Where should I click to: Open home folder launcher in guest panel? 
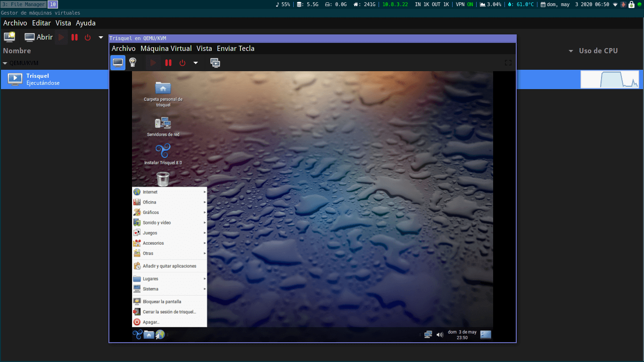tap(149, 335)
